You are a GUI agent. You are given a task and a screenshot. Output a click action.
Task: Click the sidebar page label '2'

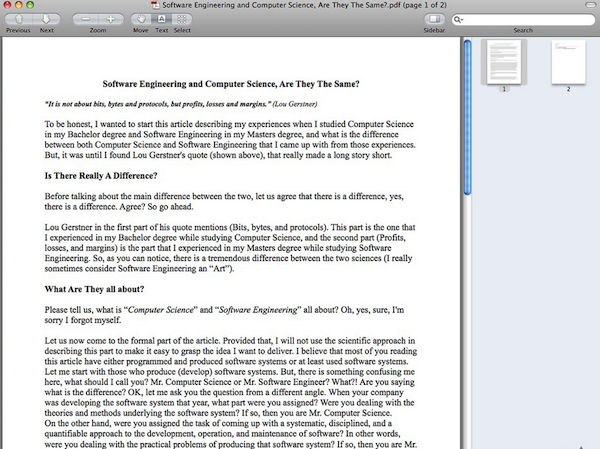point(568,89)
